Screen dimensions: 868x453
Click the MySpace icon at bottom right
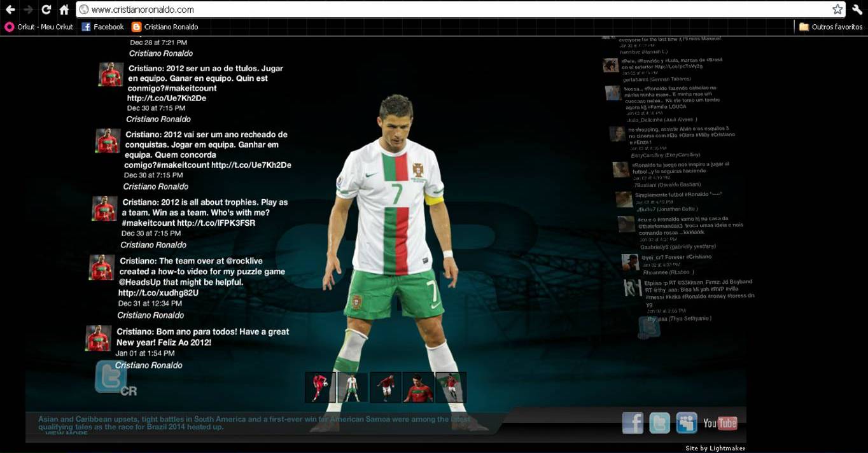tap(686, 422)
